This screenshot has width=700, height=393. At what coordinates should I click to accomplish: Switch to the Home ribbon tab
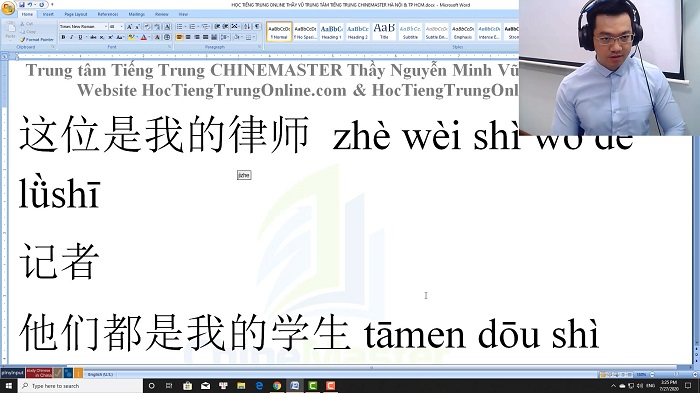pos(27,14)
